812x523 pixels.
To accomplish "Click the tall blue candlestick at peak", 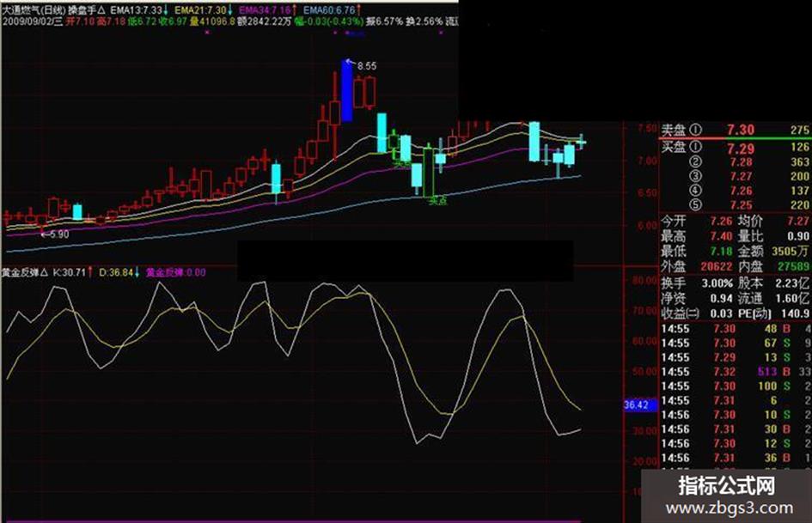I will (347, 90).
